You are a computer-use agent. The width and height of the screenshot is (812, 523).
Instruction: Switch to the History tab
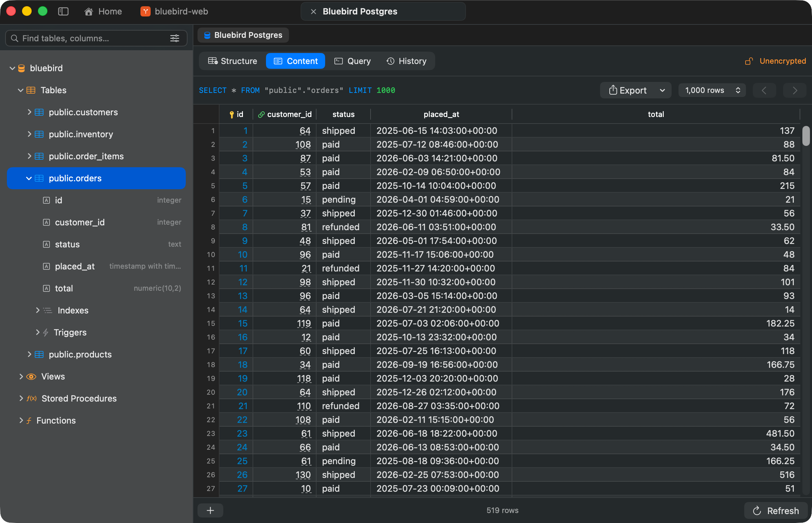tap(407, 61)
